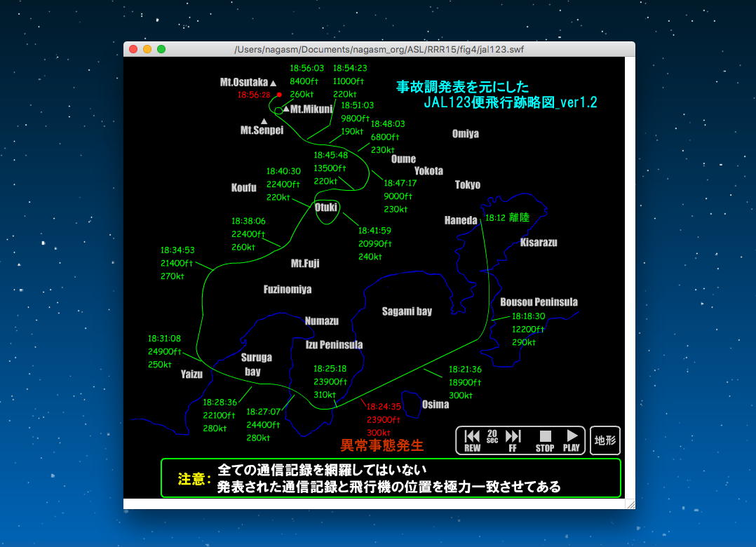The height and width of the screenshot is (547, 756).
Task: Click the 18:40:30 waypoint label
Action: (x=283, y=171)
